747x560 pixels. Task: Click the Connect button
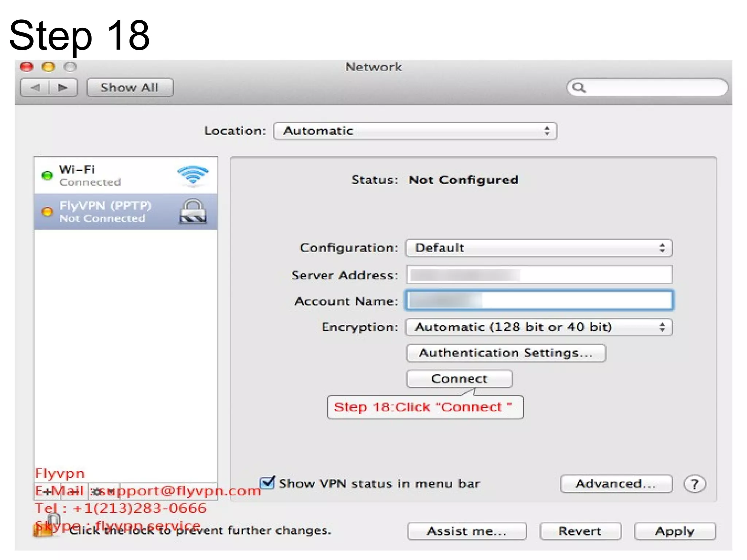[459, 379]
